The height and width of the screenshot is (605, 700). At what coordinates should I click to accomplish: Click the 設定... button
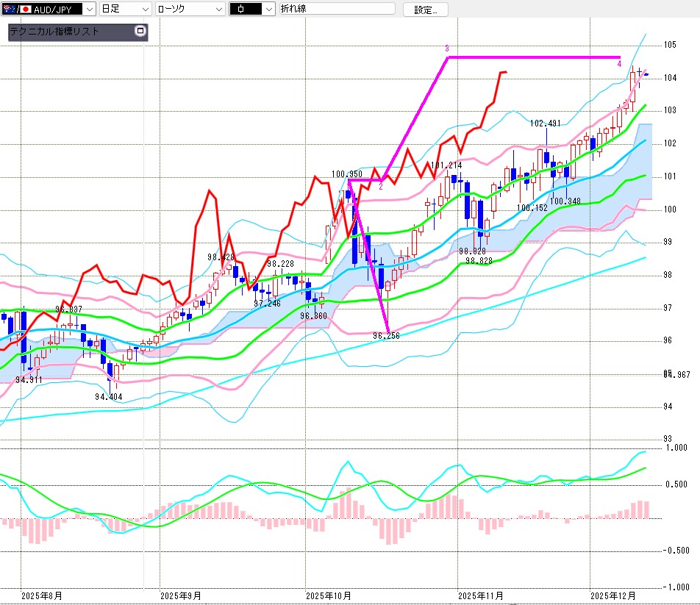click(430, 10)
